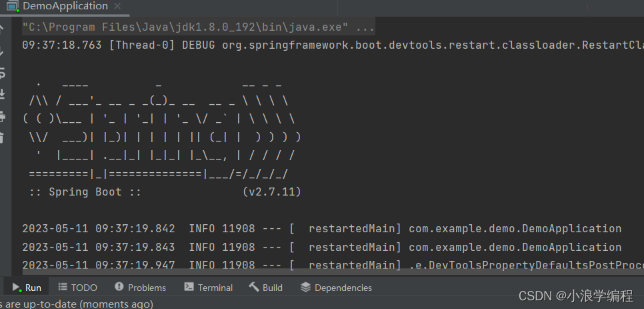This screenshot has height=309, width=644.
Task: Close the DemoApplication run tab
Action: click(x=117, y=7)
